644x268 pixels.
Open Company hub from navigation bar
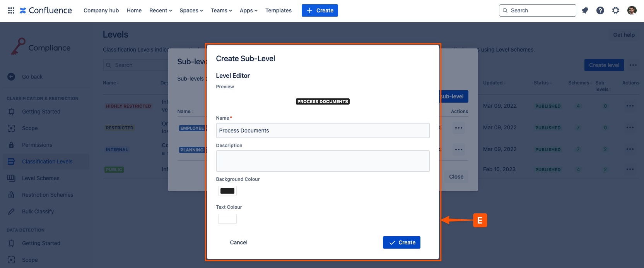point(101,10)
